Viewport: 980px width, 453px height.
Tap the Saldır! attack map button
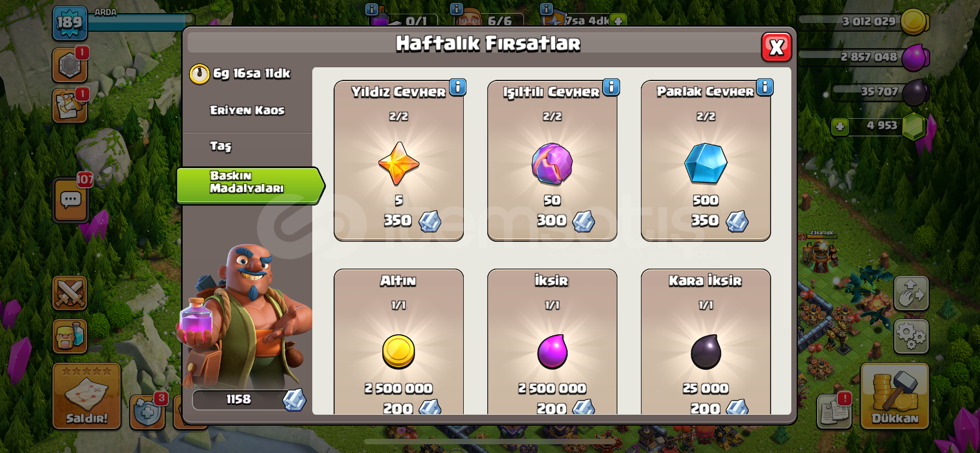[86, 396]
